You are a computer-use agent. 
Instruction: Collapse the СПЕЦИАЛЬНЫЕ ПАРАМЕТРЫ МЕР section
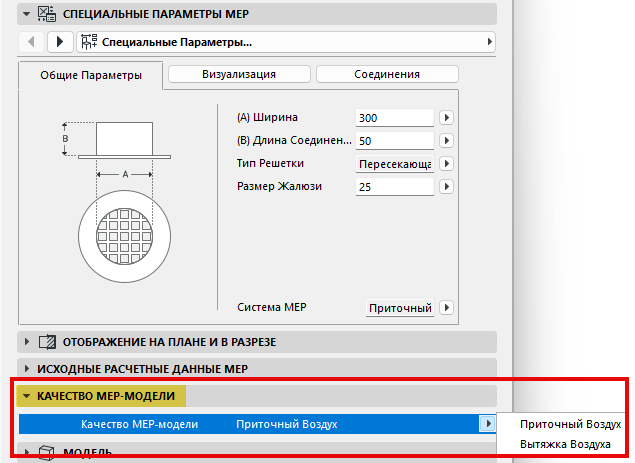click(x=27, y=14)
